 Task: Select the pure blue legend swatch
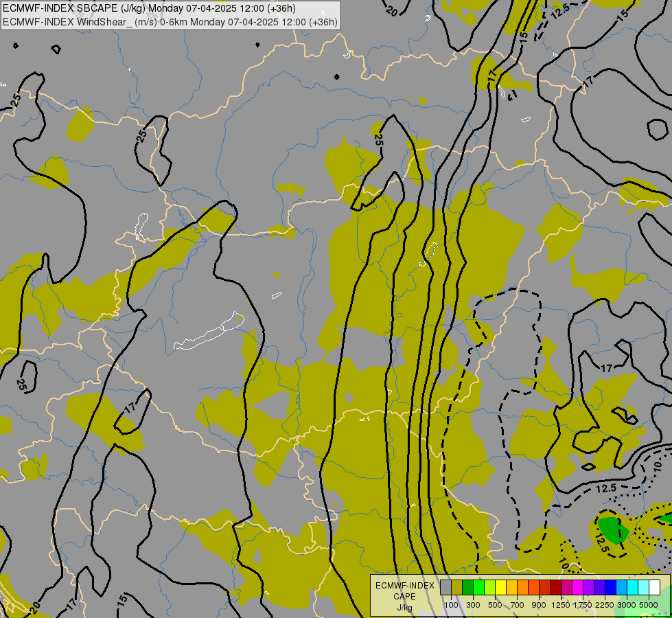coord(611,588)
